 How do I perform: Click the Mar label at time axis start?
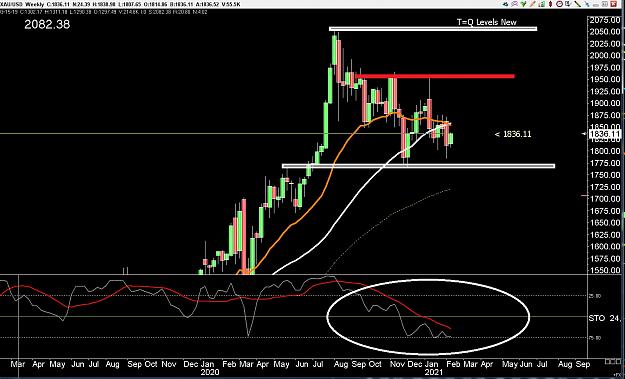click(x=18, y=364)
